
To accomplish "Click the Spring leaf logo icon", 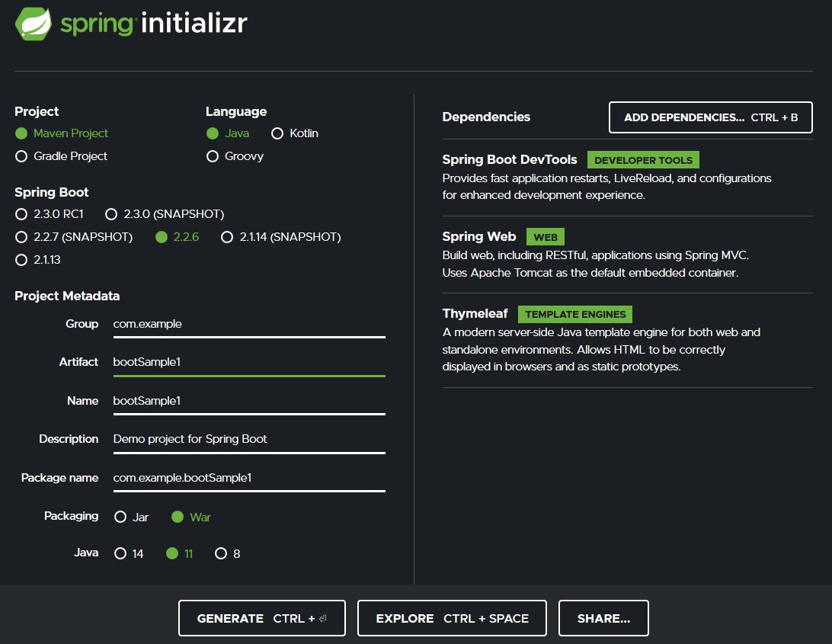I will [34, 24].
